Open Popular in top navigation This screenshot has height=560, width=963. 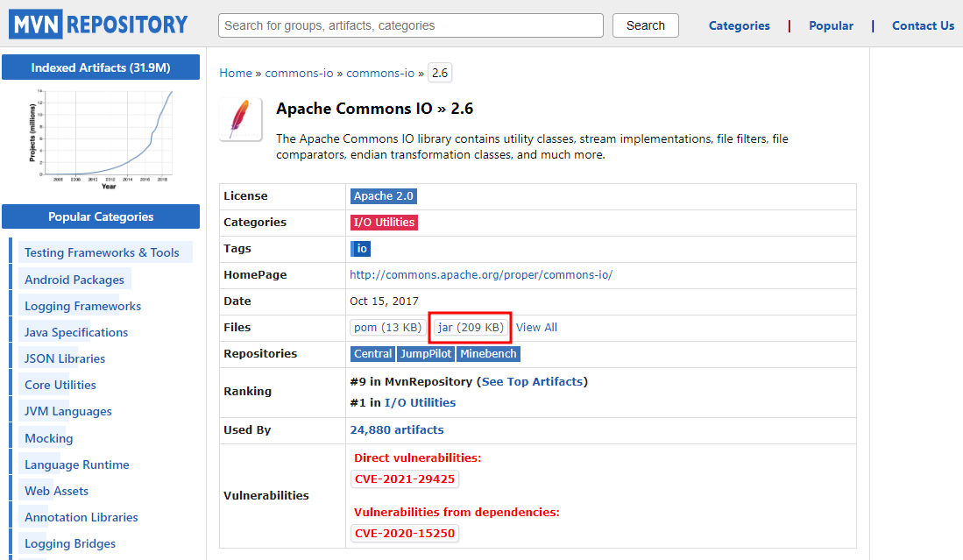[831, 25]
